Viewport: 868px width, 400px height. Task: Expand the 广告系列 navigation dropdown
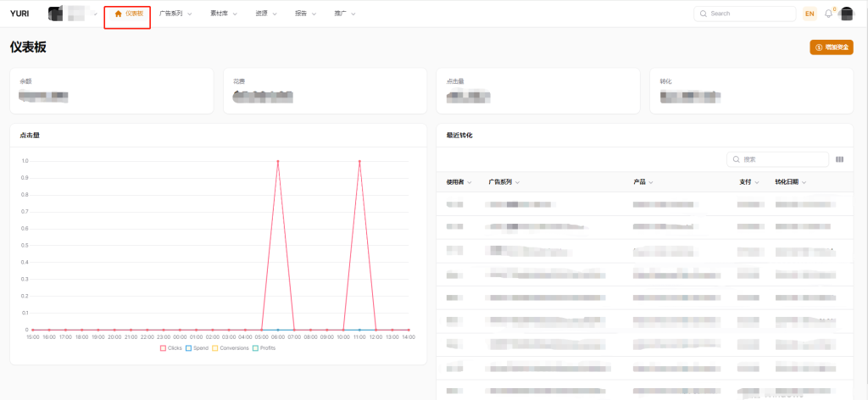pos(175,14)
